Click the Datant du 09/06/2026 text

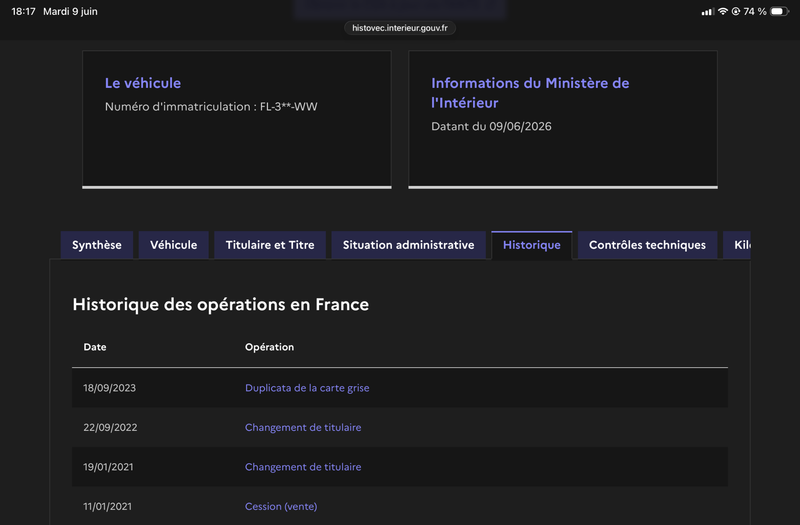491,127
